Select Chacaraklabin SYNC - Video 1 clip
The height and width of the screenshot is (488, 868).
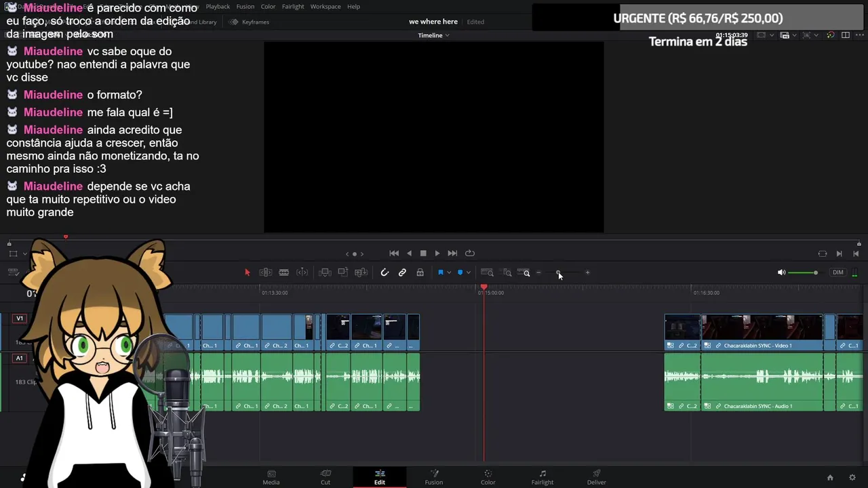(x=762, y=332)
